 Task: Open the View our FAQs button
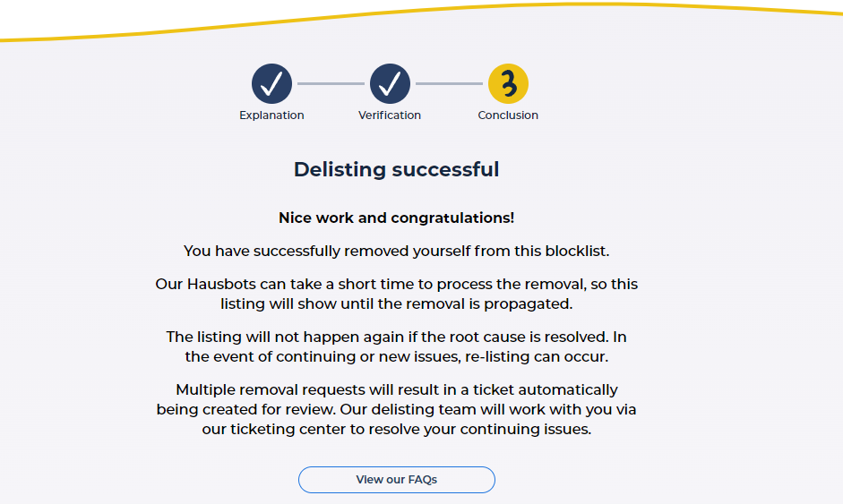point(397,480)
